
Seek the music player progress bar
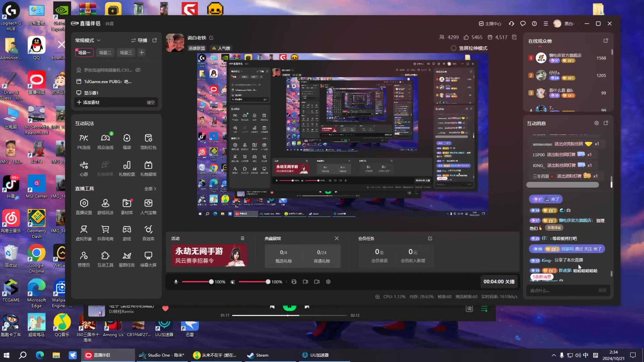(x=290, y=315)
